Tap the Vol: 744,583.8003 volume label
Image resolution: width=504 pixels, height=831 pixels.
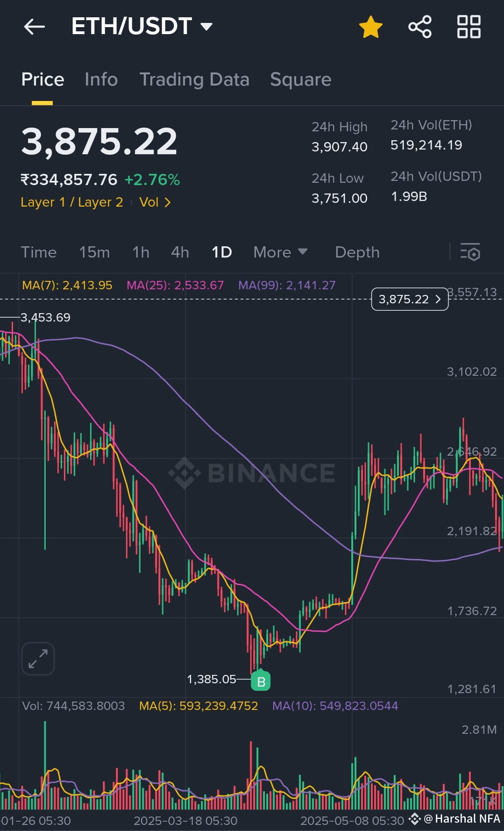(x=73, y=706)
